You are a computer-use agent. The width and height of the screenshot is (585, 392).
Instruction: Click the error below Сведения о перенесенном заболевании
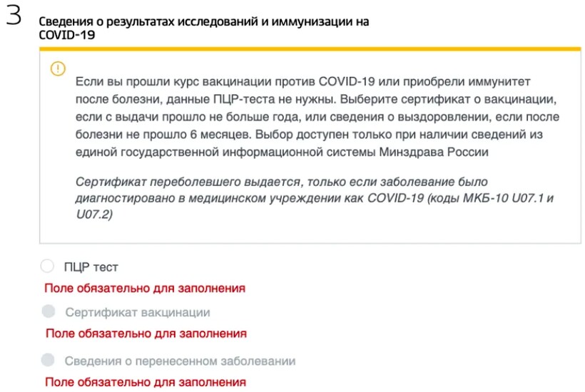point(146,382)
